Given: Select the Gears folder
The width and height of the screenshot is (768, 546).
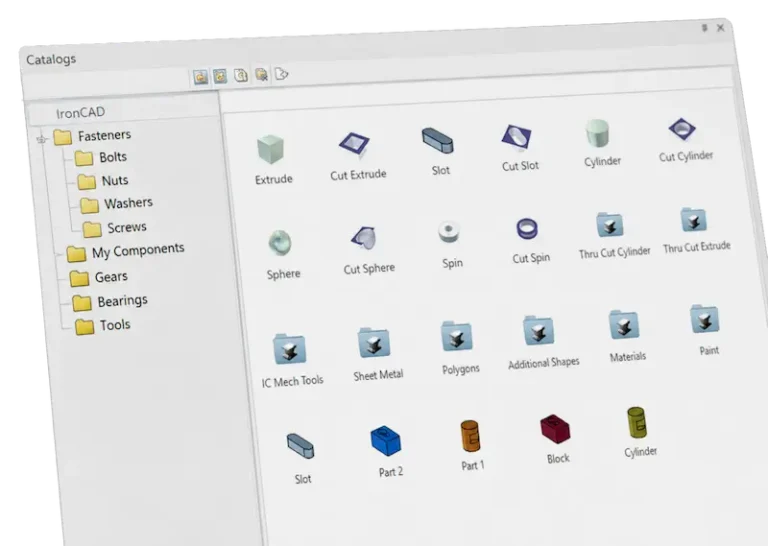Looking at the screenshot, I should tap(98, 278).
